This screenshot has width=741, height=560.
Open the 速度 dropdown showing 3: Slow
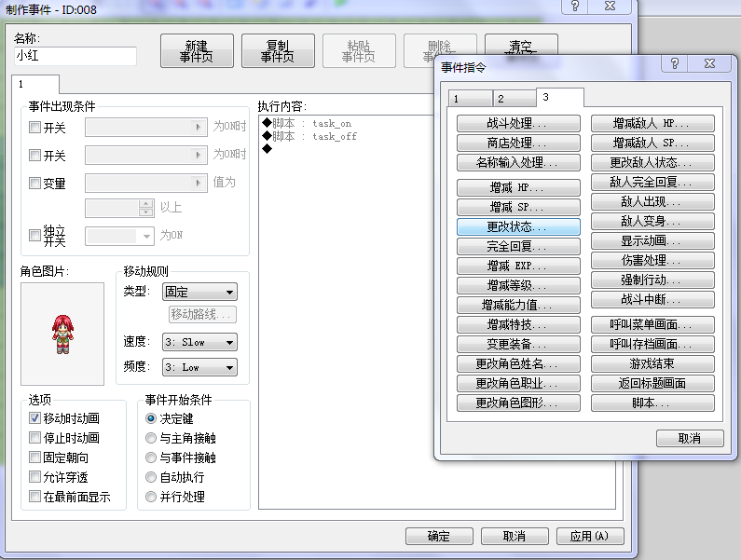tap(199, 342)
